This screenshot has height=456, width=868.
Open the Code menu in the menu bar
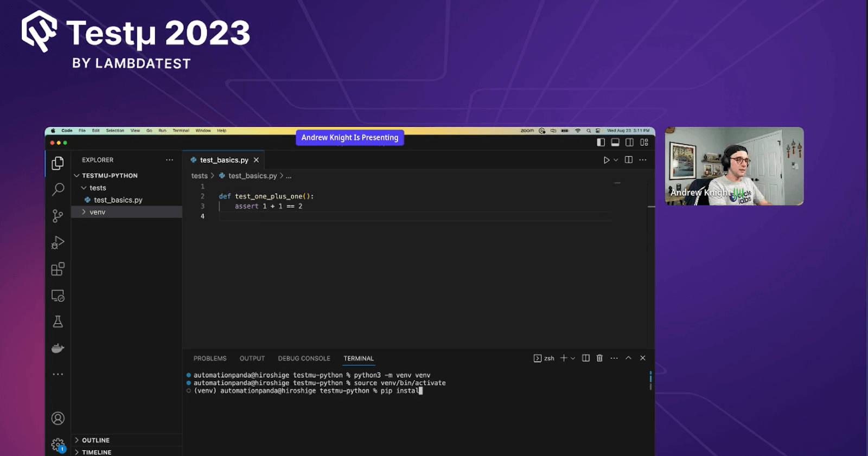coord(67,131)
